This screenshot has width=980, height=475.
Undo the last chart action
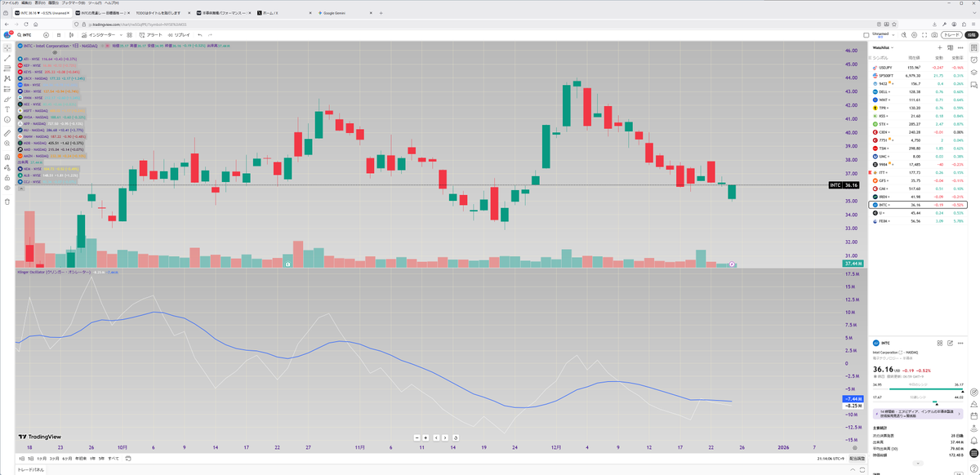click(x=199, y=35)
